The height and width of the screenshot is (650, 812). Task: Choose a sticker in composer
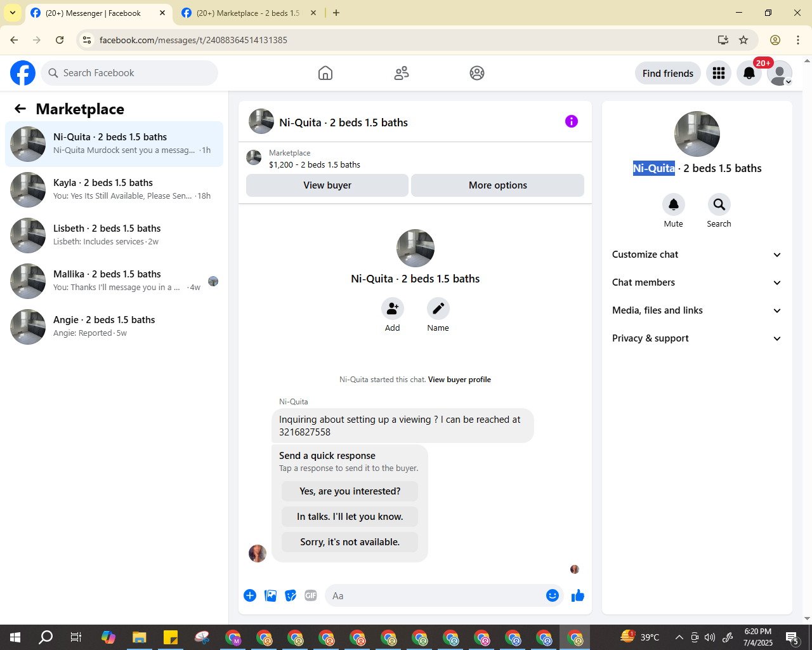point(291,595)
